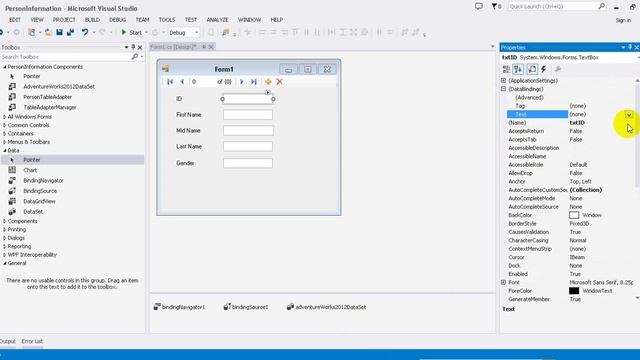Open the VIEW menu
Viewport: 640px width, 360px height.
36,20
